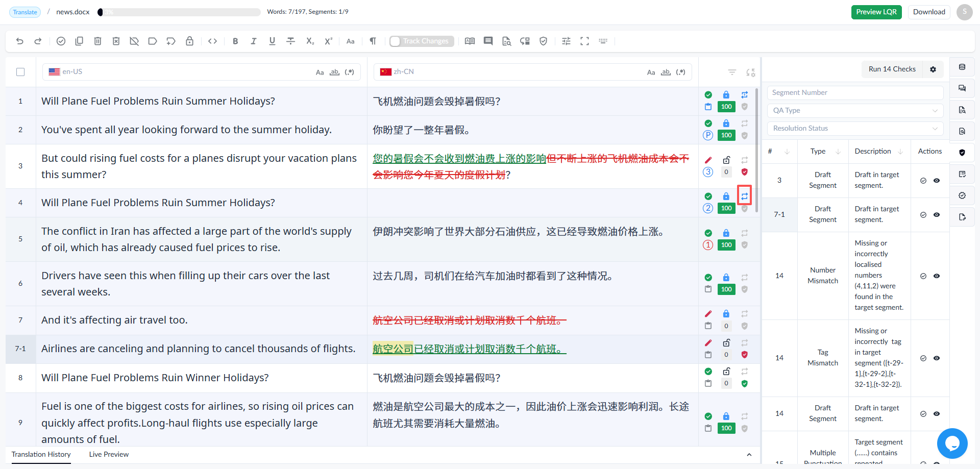Click the Preview LQR button

876,12
